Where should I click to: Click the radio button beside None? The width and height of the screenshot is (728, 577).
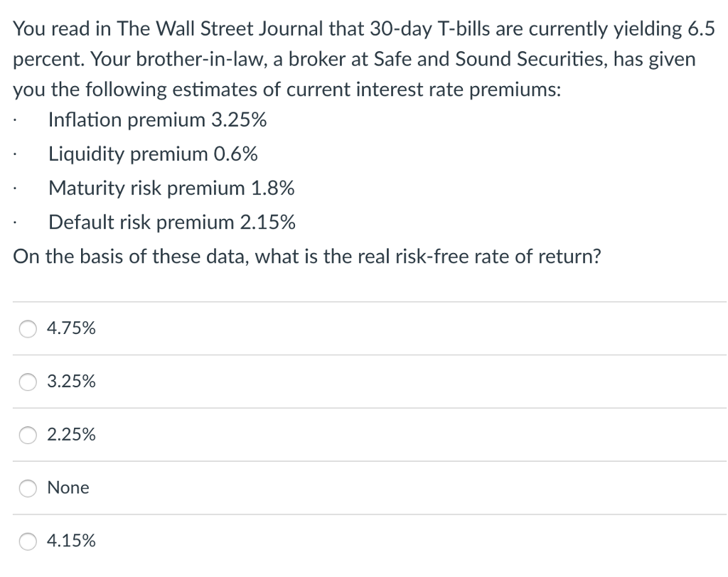pos(27,488)
